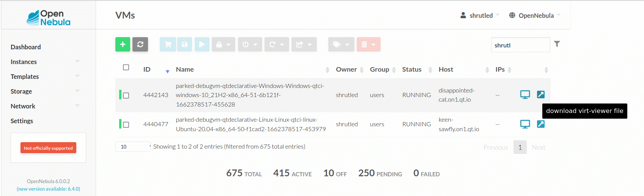Click the save disk toolbar icon
Viewport: 644px width, 196px height.
coord(184,44)
